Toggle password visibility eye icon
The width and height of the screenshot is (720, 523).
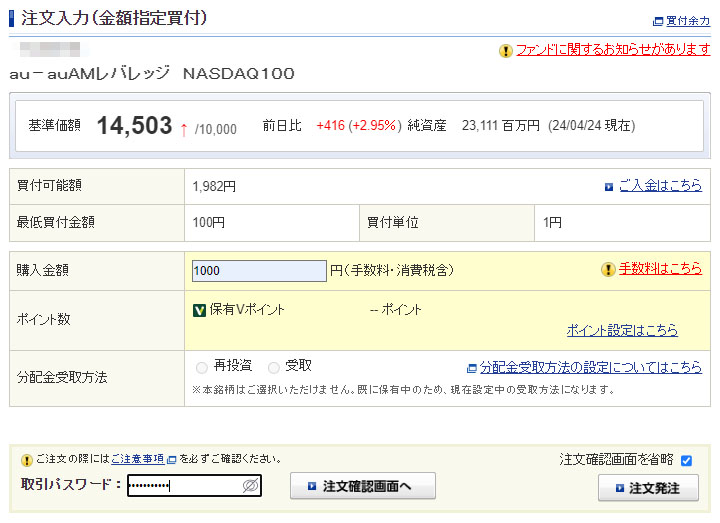click(251, 486)
